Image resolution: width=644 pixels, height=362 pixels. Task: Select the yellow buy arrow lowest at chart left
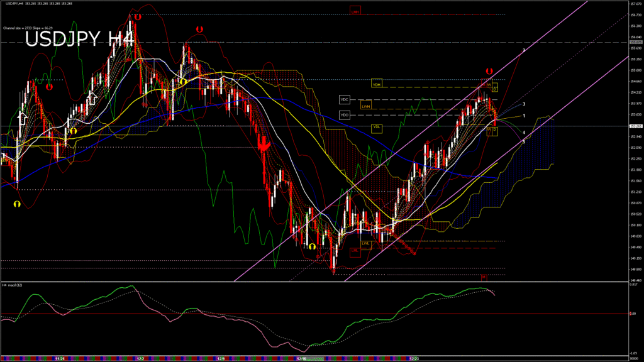click(17, 204)
